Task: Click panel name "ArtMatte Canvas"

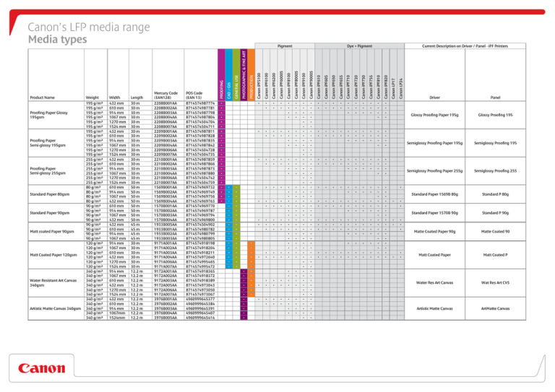Action: click(x=495, y=308)
